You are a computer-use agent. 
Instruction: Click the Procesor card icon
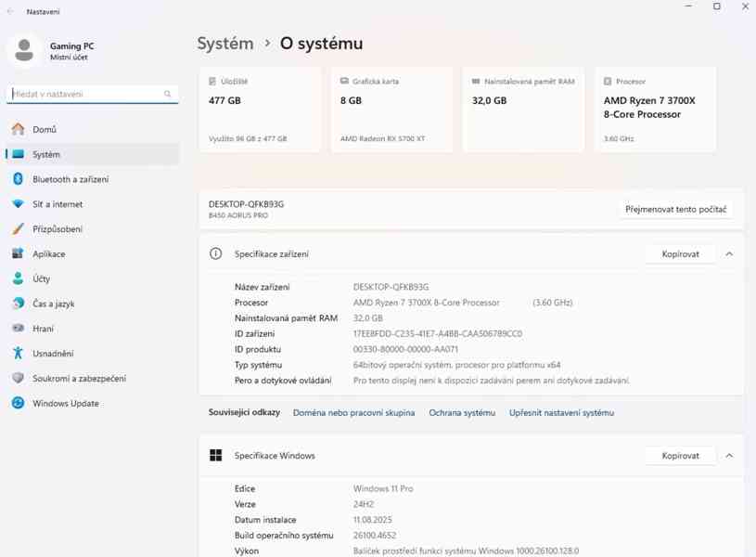(608, 81)
